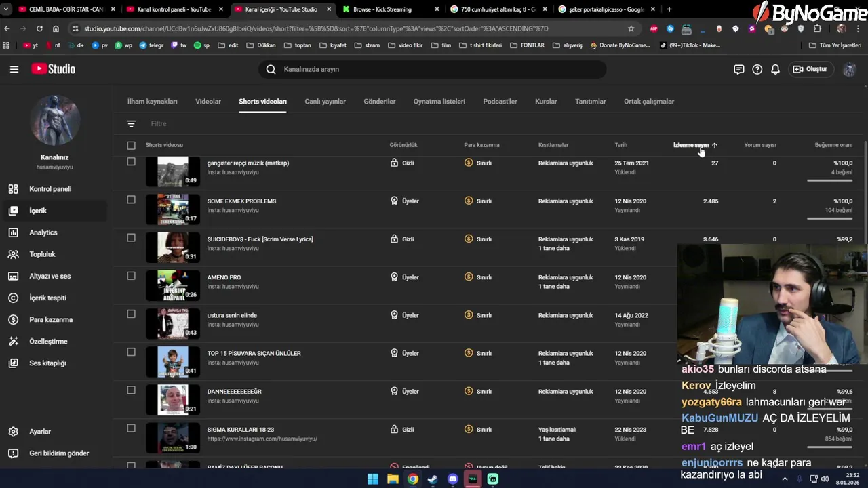Switch to Kurslar tab
Screen dimensions: 868x488
point(546,102)
